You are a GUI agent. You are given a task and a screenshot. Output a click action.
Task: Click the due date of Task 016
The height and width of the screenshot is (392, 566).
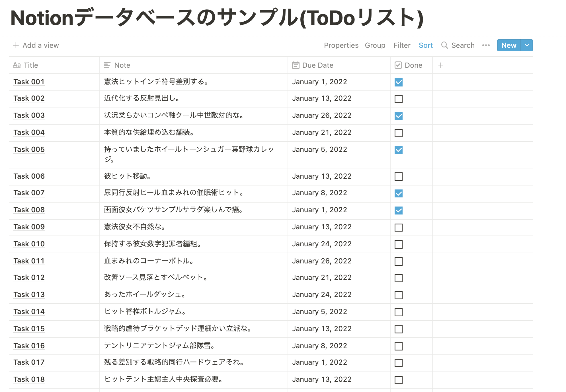point(319,346)
